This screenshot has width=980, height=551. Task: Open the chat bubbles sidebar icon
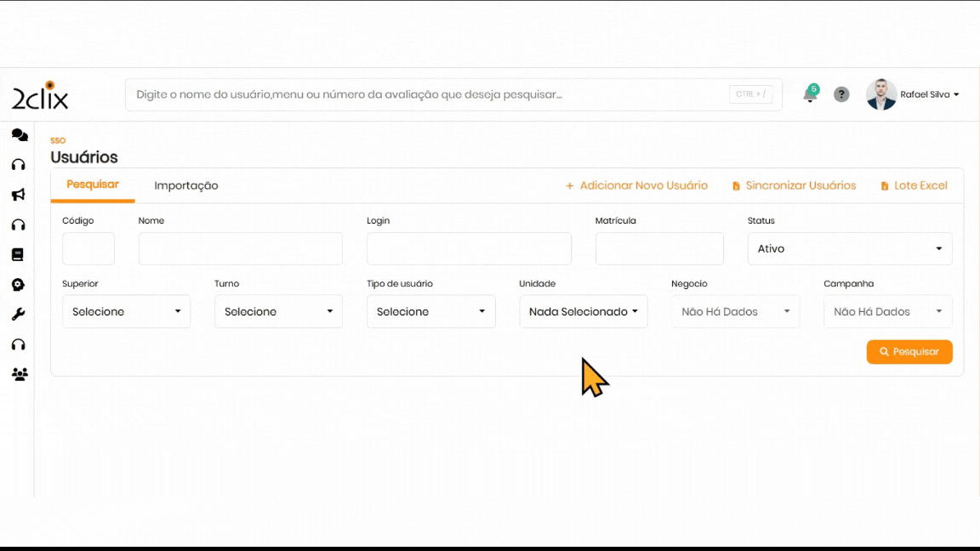(19, 135)
